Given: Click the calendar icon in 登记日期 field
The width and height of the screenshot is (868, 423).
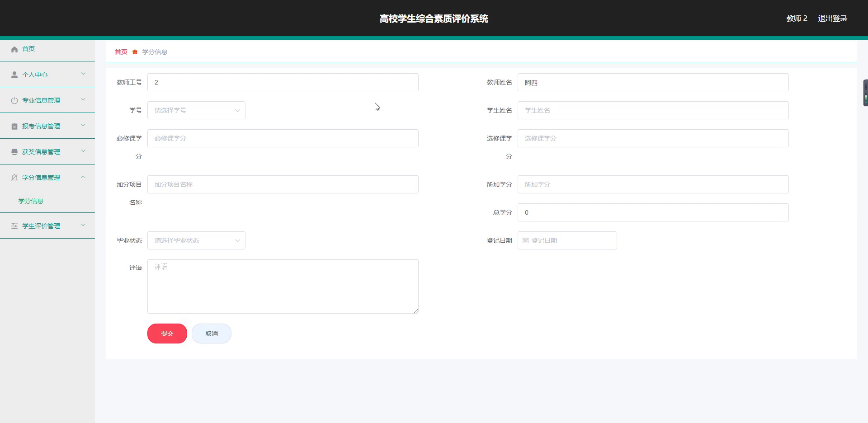Looking at the screenshot, I should (x=525, y=240).
